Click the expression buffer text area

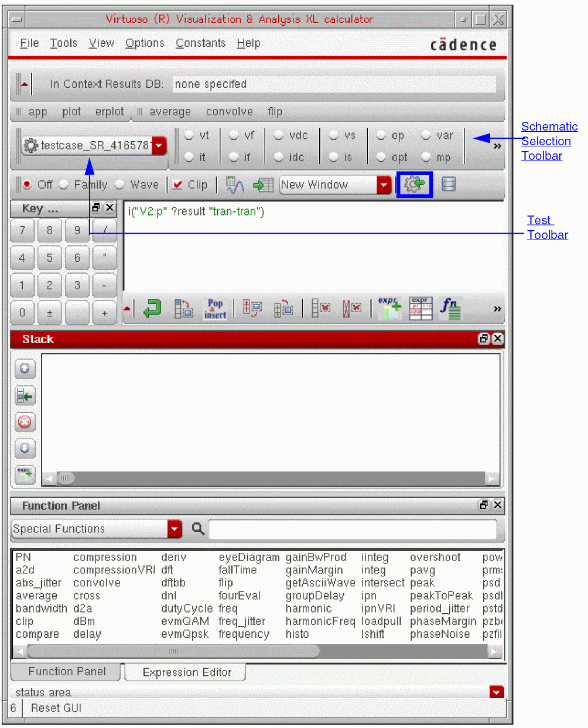314,245
